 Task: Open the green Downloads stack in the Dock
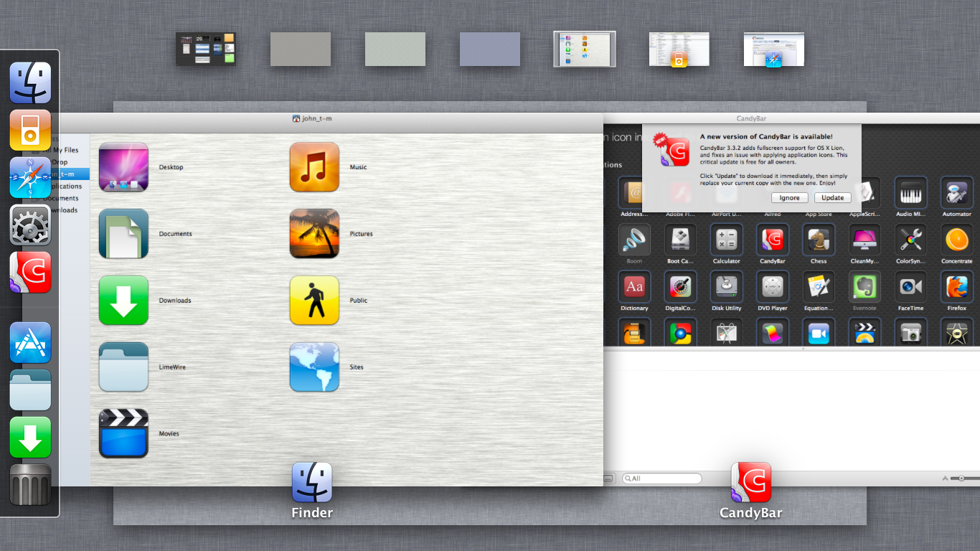[x=30, y=437]
